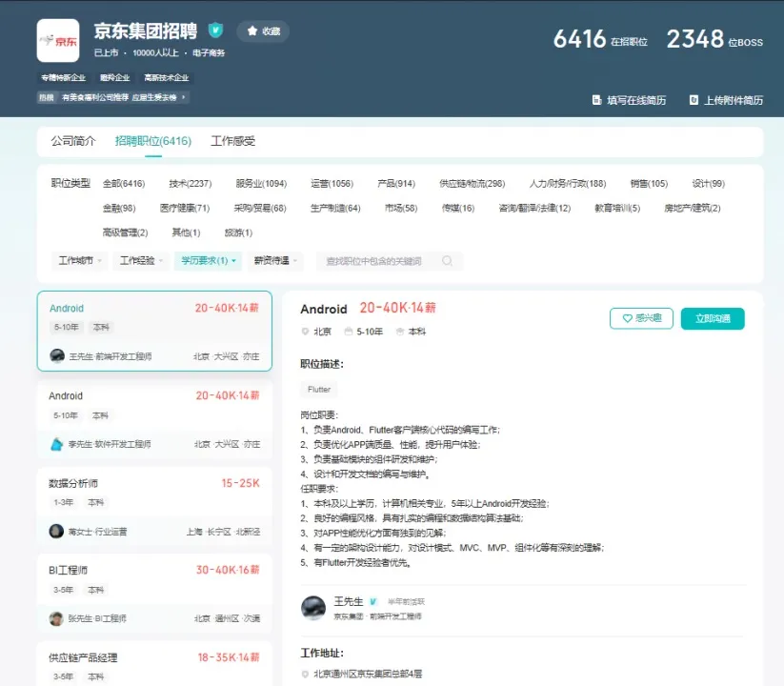The width and height of the screenshot is (784, 686).
Task: Click the 5-10年 experience icon in details
Action: pyautogui.click(x=349, y=332)
